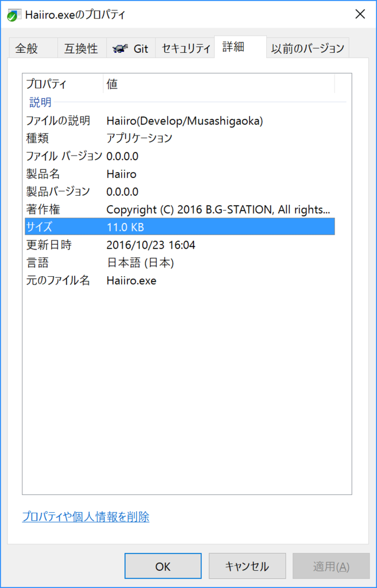Select the ファイルの説明 property row
Viewport: 377px width, 588px height.
pyautogui.click(x=180, y=121)
